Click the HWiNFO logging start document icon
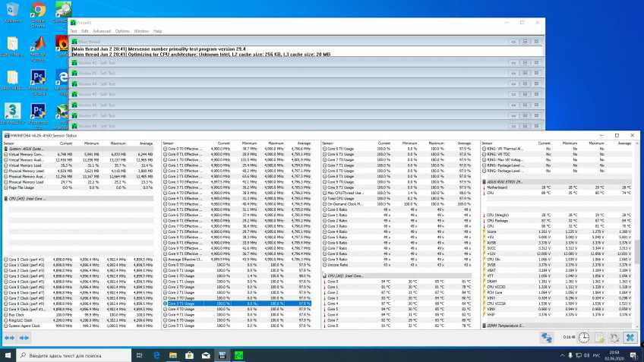644x362 pixels. (599, 338)
